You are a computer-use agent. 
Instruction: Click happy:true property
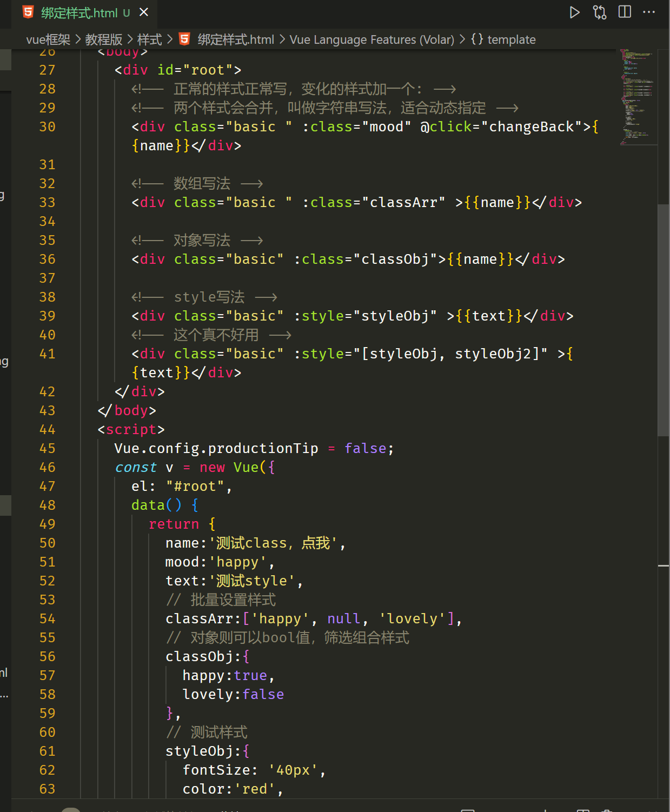[229, 675]
